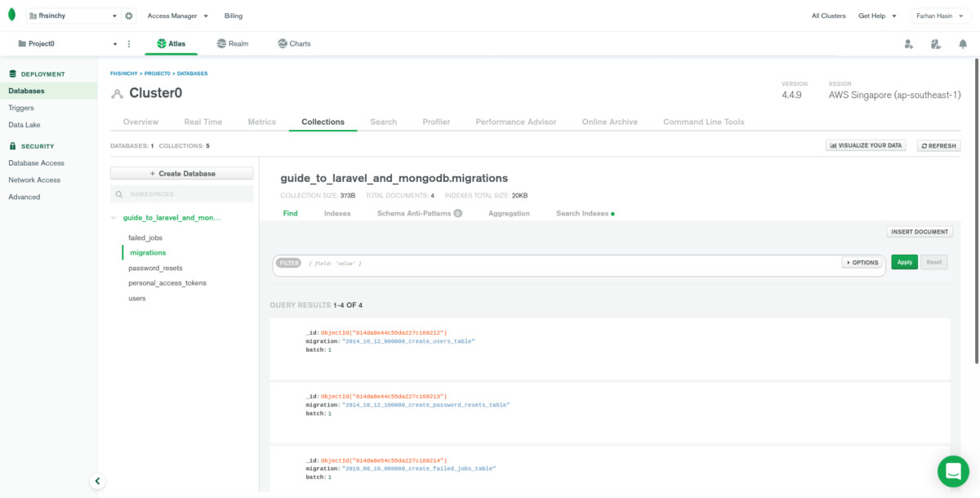Click the invite user icon
980x498 pixels.
coord(909,44)
